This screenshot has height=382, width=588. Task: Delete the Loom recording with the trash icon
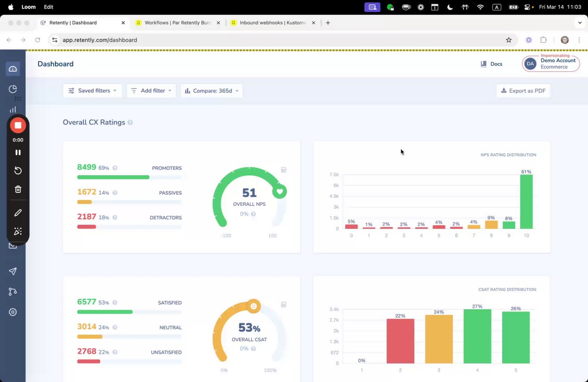tap(18, 189)
